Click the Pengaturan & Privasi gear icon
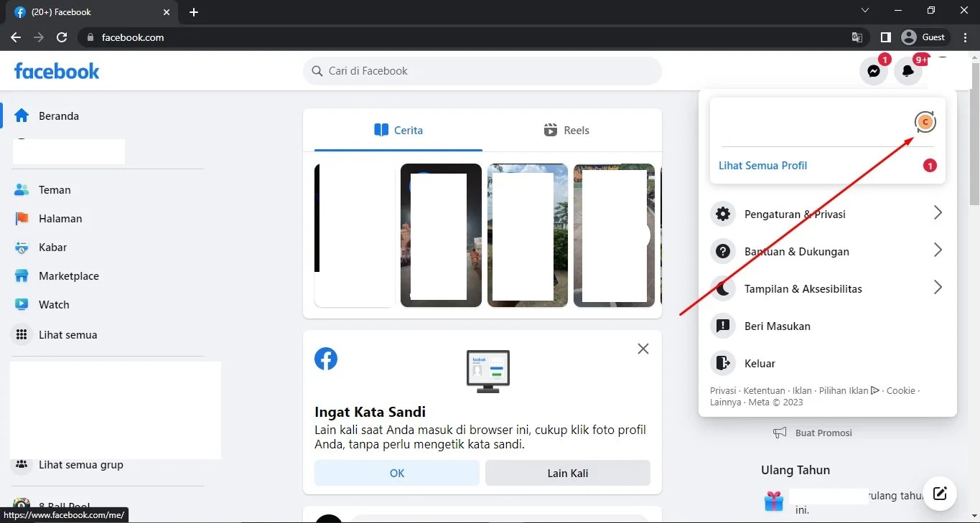 coord(723,214)
